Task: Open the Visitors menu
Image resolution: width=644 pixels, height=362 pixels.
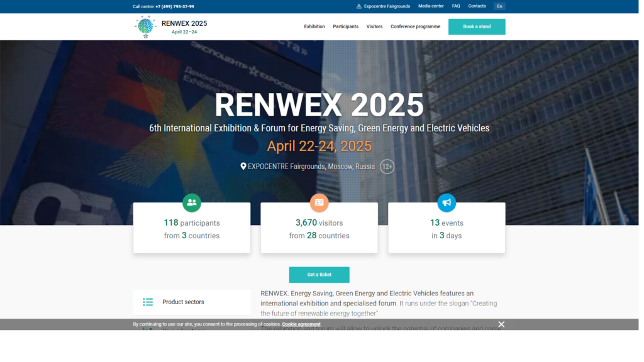Action: [x=374, y=26]
